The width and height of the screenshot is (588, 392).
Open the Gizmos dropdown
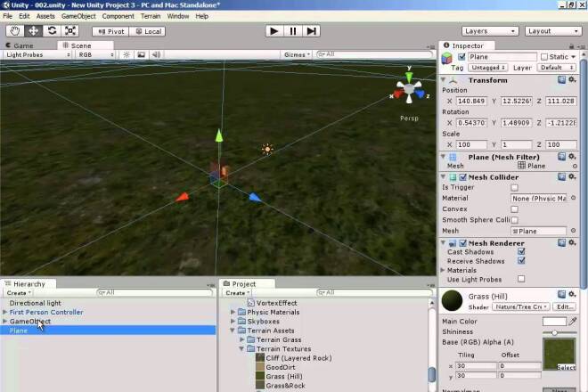point(297,54)
